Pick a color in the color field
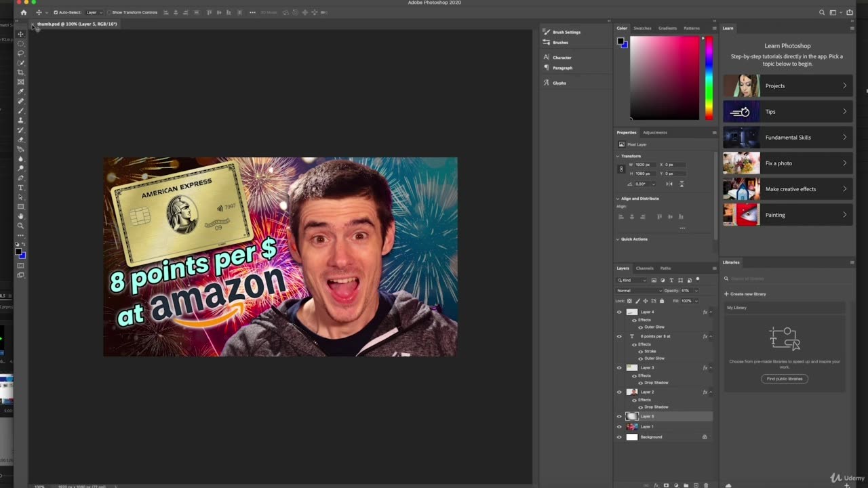The image size is (868, 488). point(665,78)
